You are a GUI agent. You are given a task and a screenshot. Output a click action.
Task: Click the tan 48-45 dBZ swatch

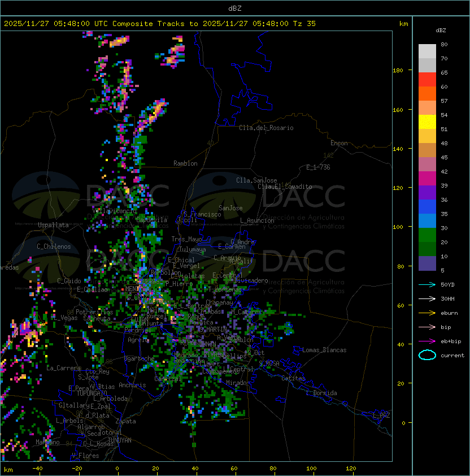pos(427,150)
